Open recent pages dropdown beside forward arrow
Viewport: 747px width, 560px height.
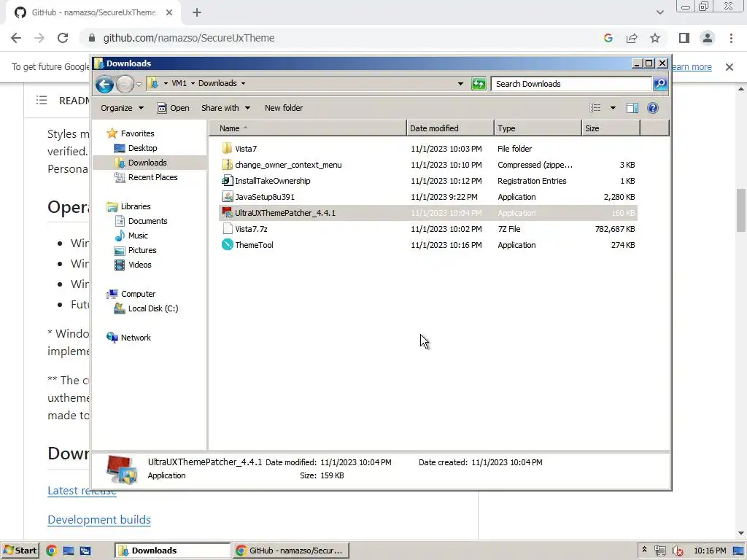pyautogui.click(x=139, y=85)
